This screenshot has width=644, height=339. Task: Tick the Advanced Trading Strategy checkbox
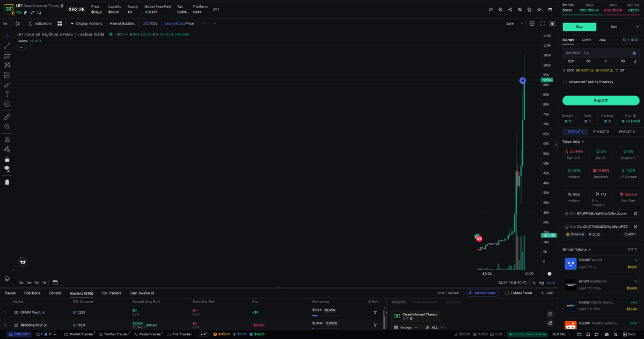coord(565,82)
